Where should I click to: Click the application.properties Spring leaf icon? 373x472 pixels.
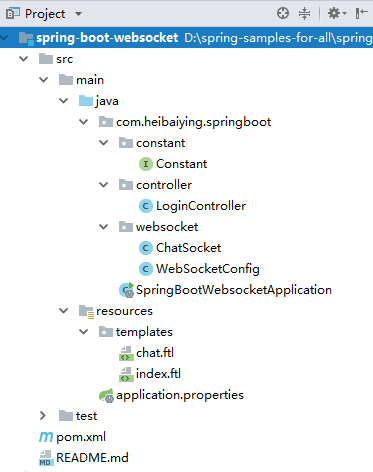(x=106, y=395)
